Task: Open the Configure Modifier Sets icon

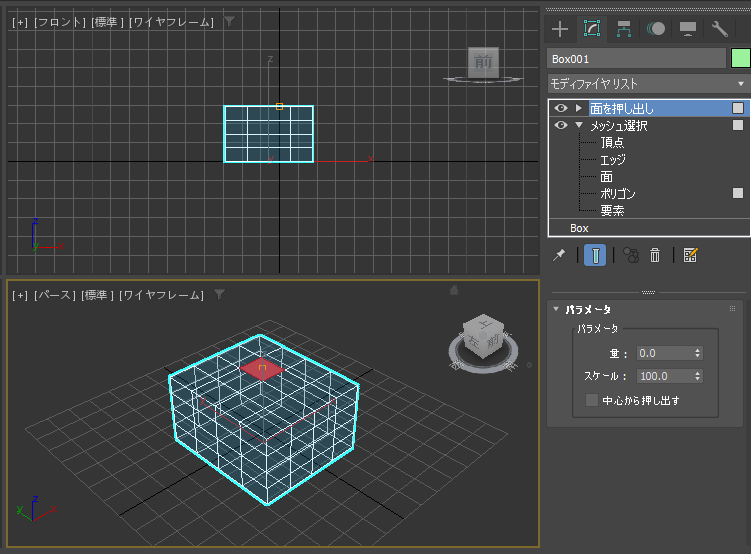Action: pos(690,255)
